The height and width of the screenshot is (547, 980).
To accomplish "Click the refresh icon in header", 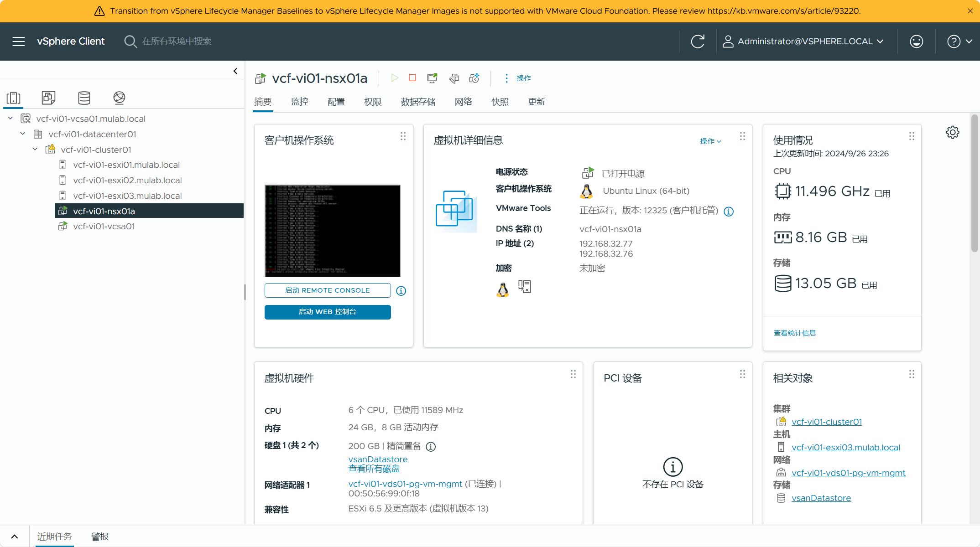I will [x=698, y=41].
